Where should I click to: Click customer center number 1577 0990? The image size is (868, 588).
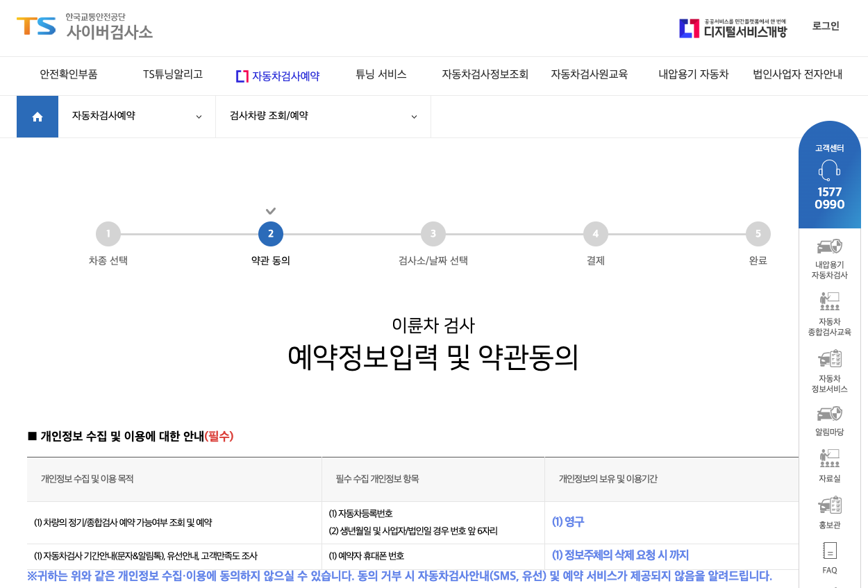click(830, 199)
